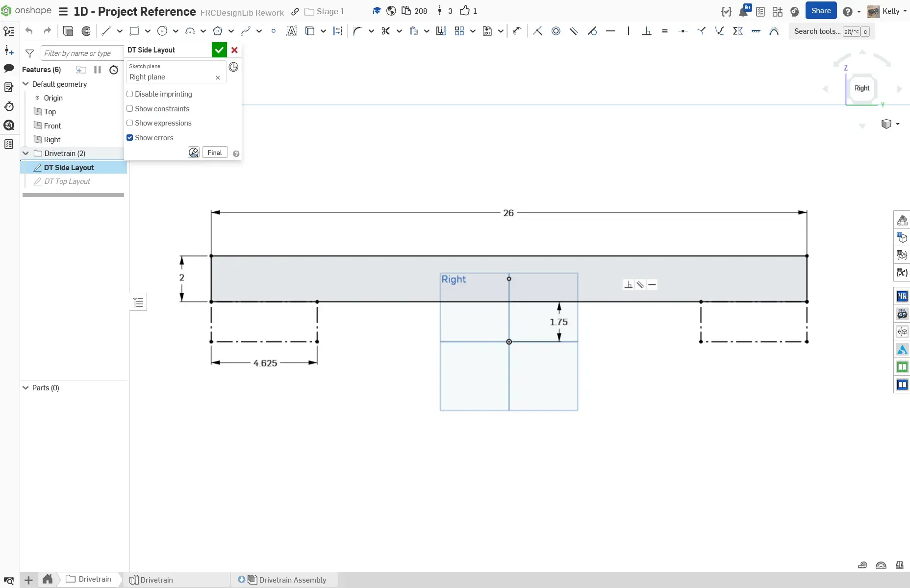Select the Center point circle tool

tap(162, 31)
